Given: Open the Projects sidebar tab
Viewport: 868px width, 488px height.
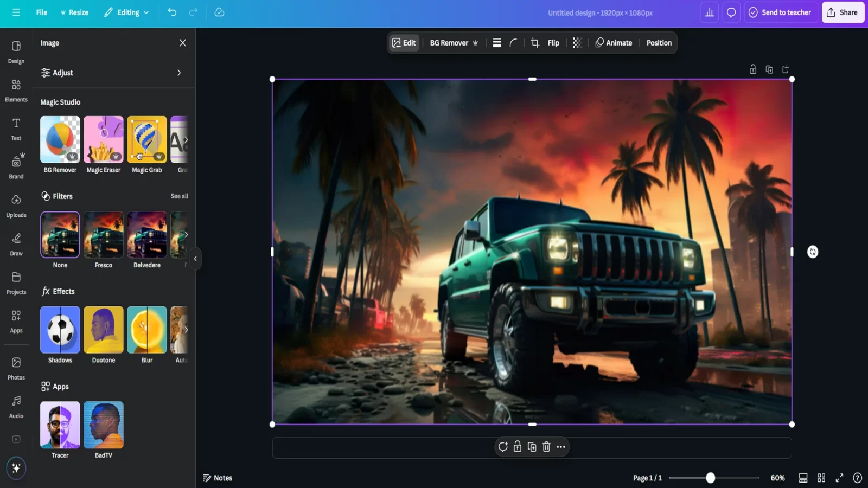Looking at the screenshot, I should click(x=16, y=283).
